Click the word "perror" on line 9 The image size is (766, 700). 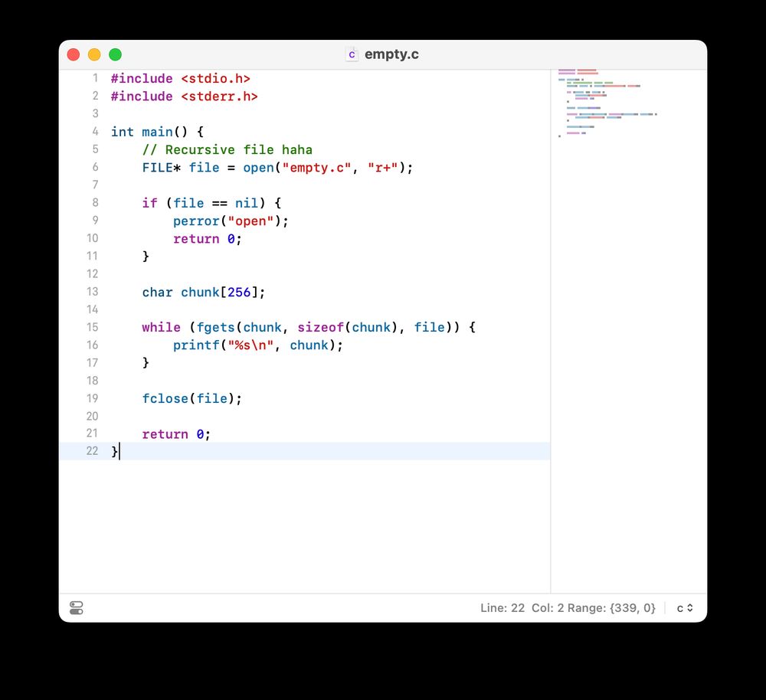[x=196, y=221]
